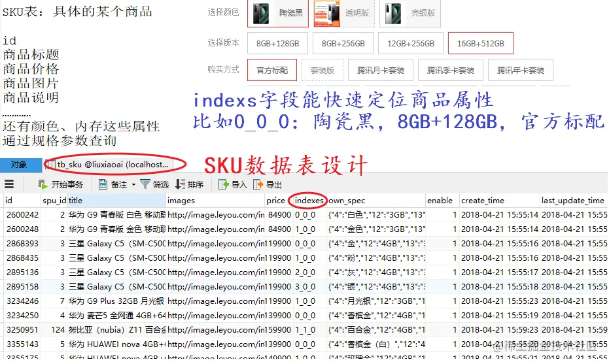Click title cell 华为 G9 青春版 金色
The image size is (609, 364).
pyautogui.click(x=116, y=229)
